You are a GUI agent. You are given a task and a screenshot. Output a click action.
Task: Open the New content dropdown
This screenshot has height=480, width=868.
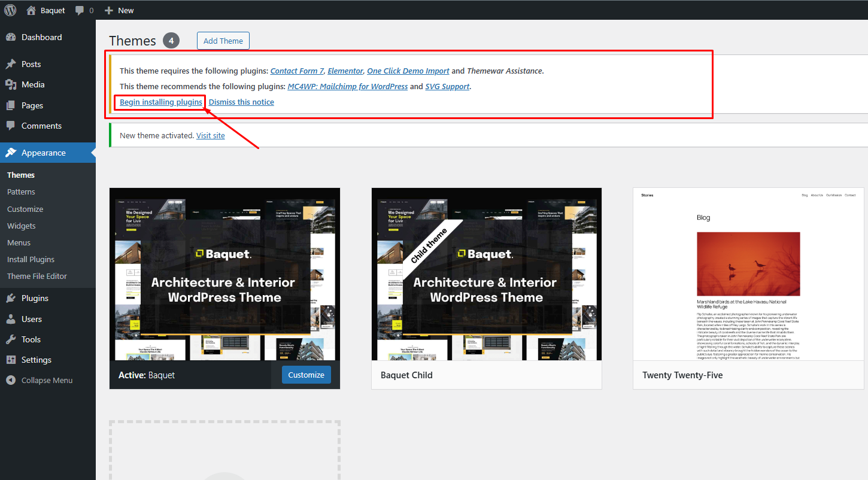pos(119,10)
